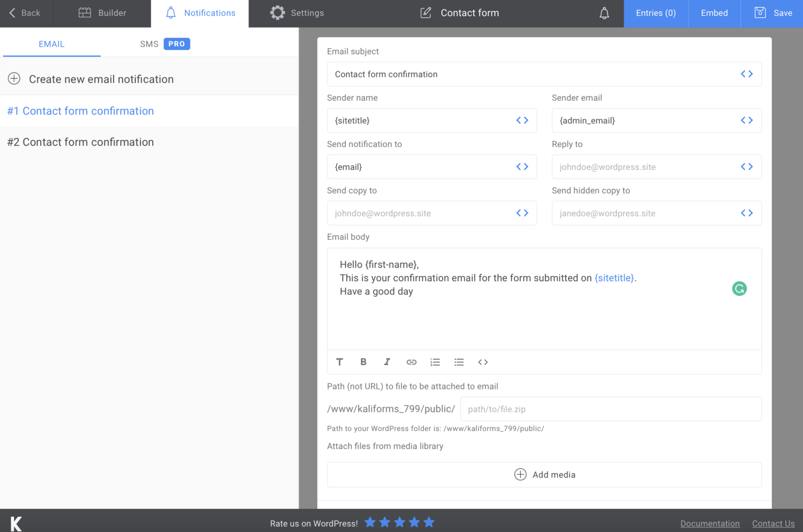This screenshot has height=532, width=803.
Task: Select notification #2 Contact form confirmation
Action: pos(81,142)
